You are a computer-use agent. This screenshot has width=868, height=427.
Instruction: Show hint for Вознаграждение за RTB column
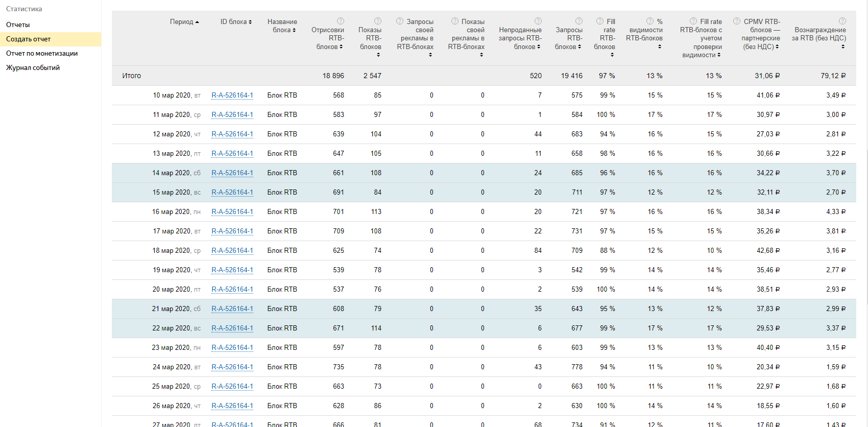coord(842,21)
